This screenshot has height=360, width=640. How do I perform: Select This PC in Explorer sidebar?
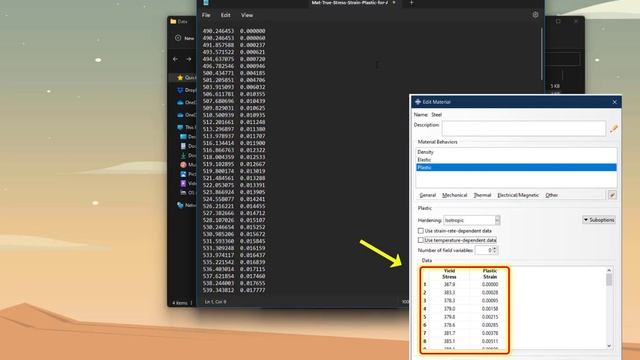coord(180,127)
